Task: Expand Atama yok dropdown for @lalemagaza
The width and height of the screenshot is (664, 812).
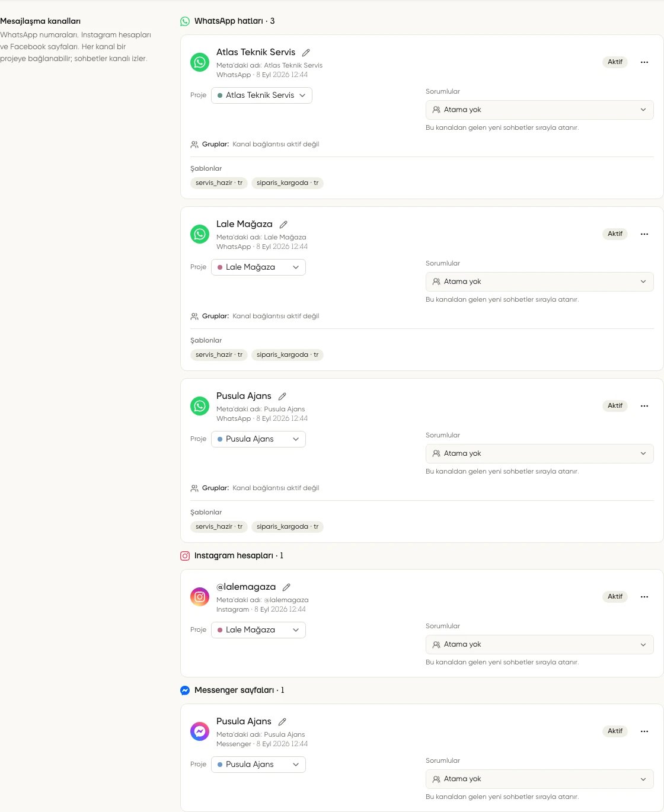Action: (x=539, y=644)
